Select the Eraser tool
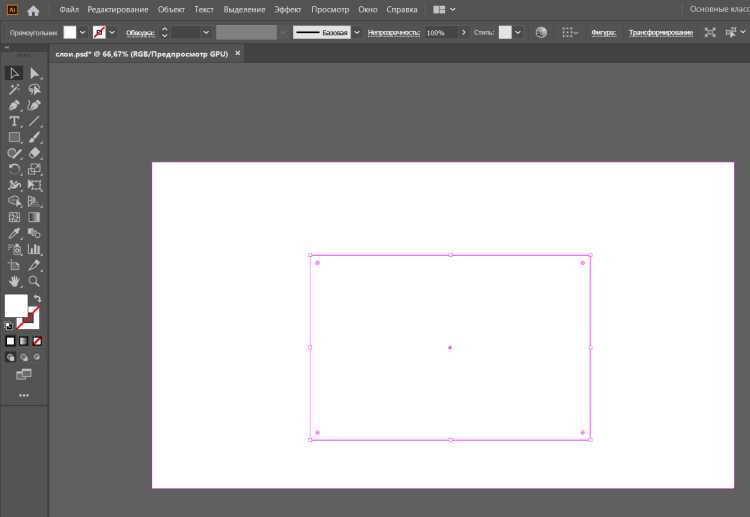Viewport: 750px width, 517px height. 34,153
